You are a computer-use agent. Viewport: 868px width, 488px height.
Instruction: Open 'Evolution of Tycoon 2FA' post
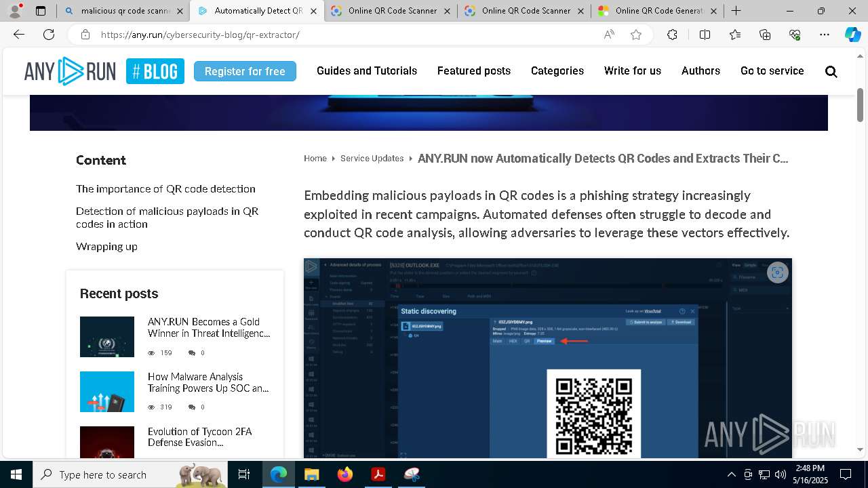point(199,436)
